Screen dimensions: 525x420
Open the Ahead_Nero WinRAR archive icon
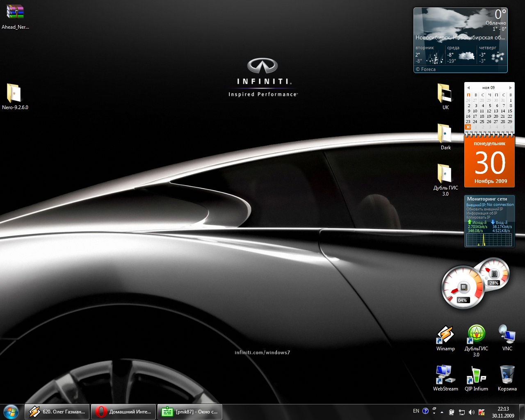tap(15, 16)
